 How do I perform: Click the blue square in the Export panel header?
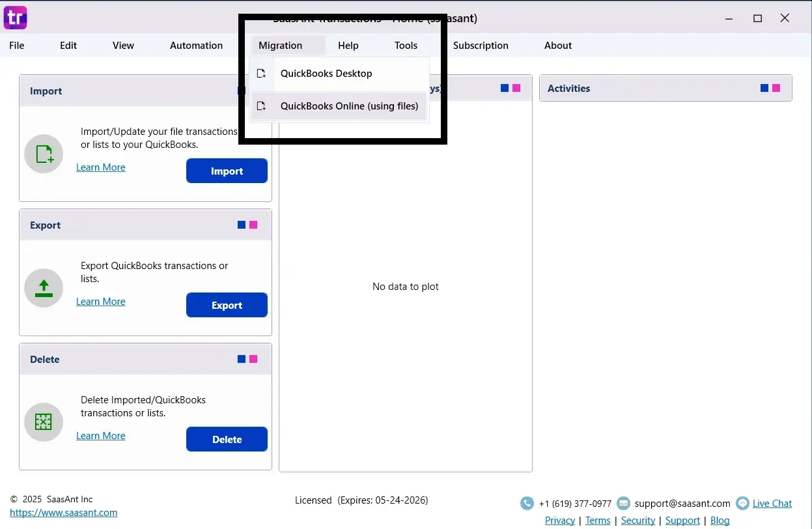(242, 225)
